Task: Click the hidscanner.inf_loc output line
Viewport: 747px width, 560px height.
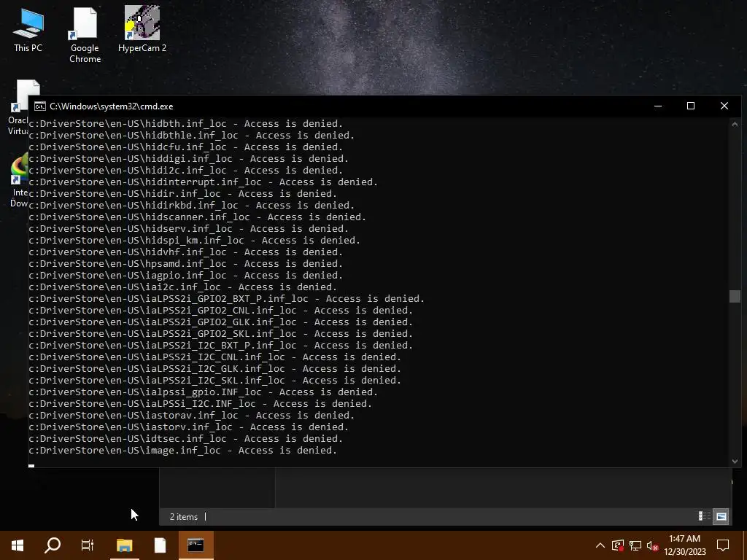Action: [x=197, y=217]
